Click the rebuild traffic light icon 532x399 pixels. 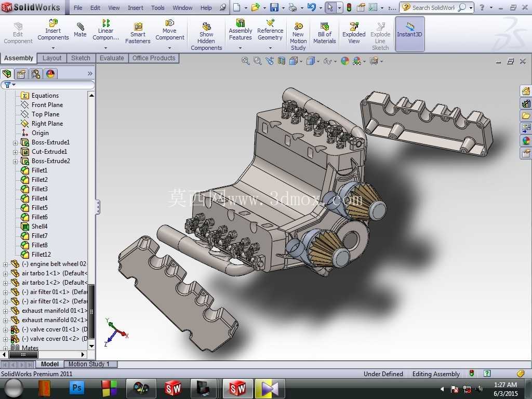[349, 7]
